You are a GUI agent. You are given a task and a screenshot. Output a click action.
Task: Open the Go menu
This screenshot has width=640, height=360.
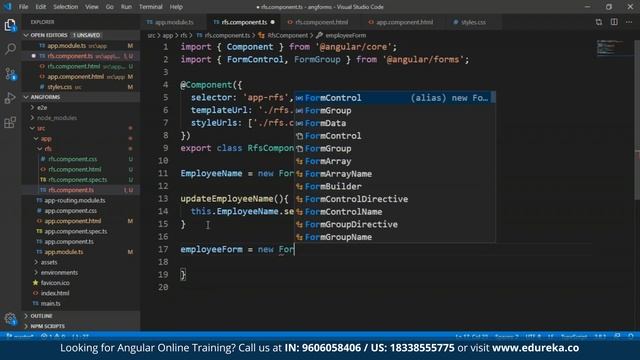109,7
